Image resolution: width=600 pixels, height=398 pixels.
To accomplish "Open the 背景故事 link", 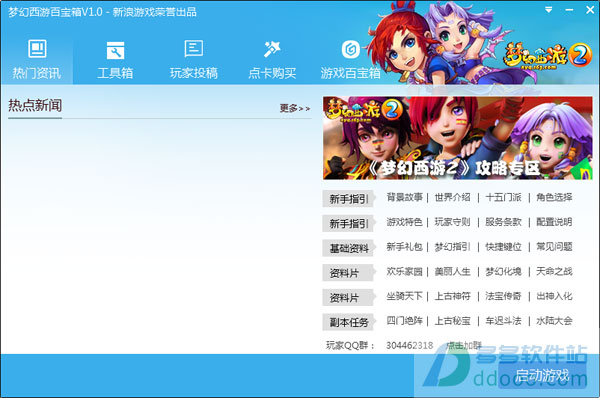I will tap(404, 197).
